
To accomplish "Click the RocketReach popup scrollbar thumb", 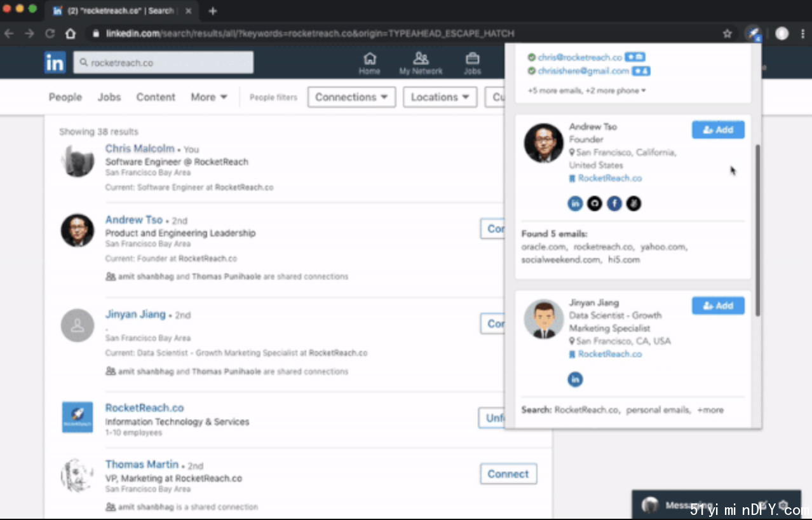I will coord(757,230).
